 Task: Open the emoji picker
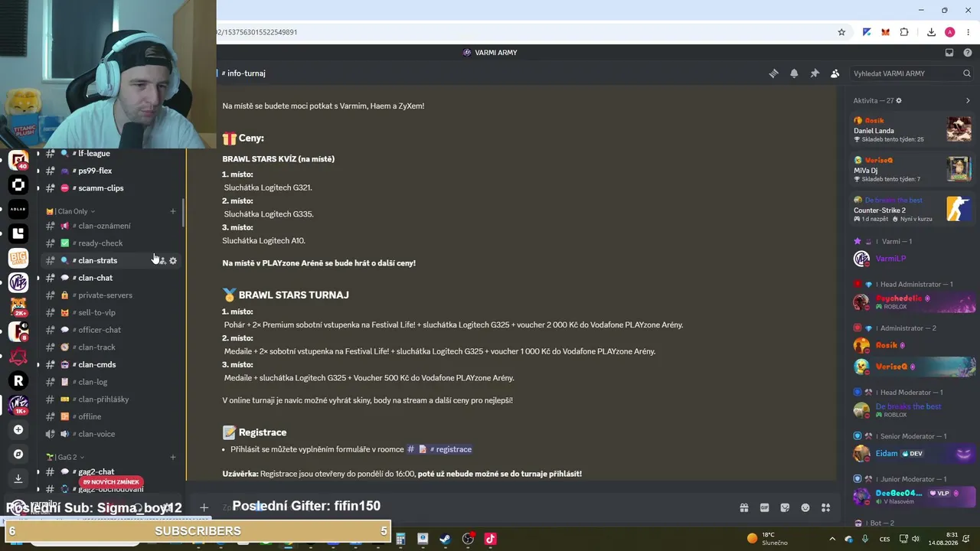coord(805,507)
